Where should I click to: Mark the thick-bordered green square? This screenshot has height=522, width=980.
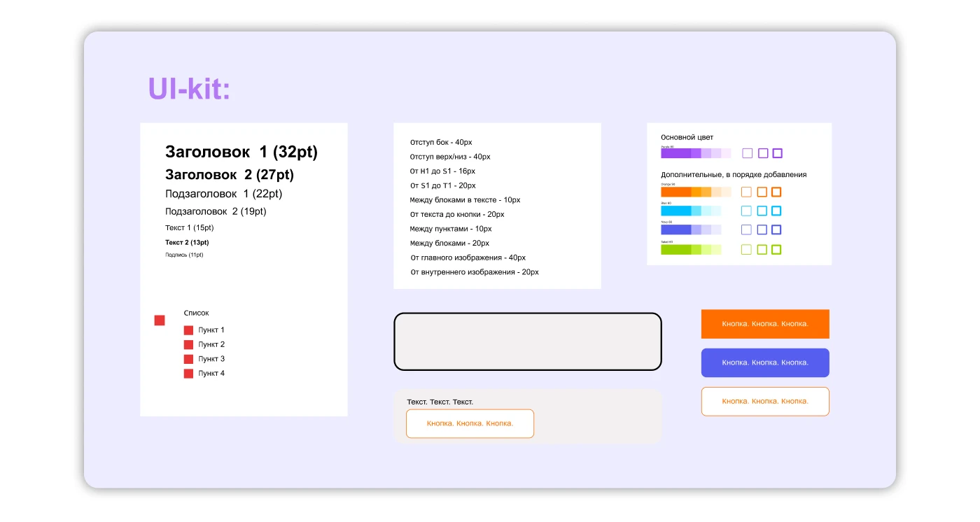pyautogui.click(x=776, y=250)
